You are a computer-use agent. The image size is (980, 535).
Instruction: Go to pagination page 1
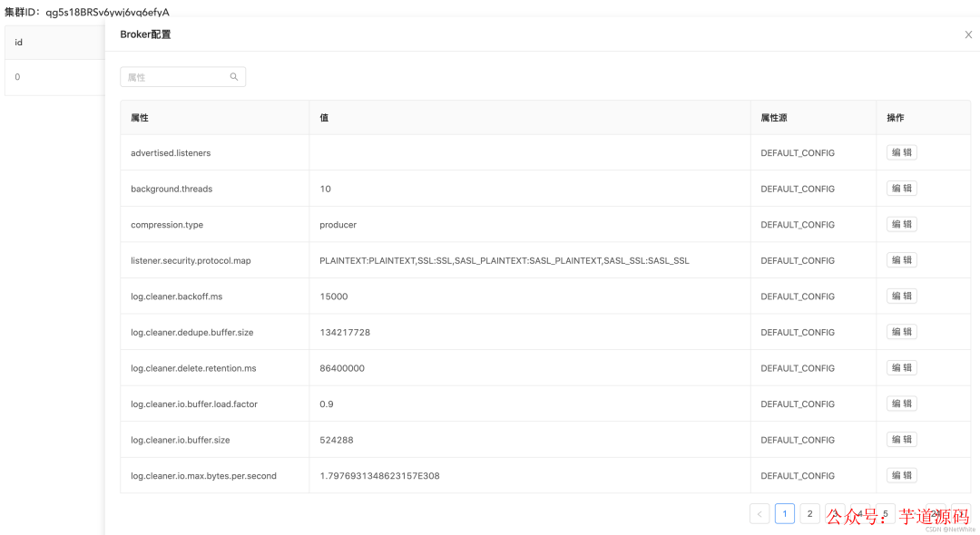(784, 514)
